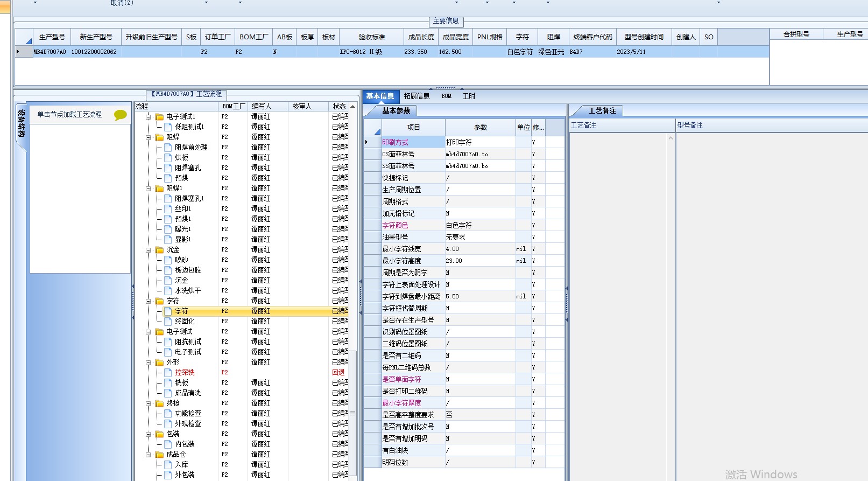
Task: Collapse the 成品仓 tree node
Action: pyautogui.click(x=149, y=455)
